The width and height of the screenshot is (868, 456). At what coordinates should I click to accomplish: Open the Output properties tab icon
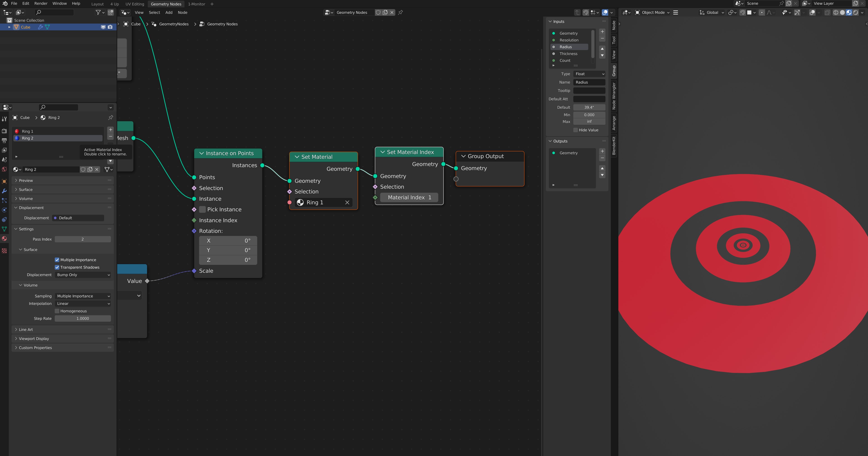tap(4, 140)
